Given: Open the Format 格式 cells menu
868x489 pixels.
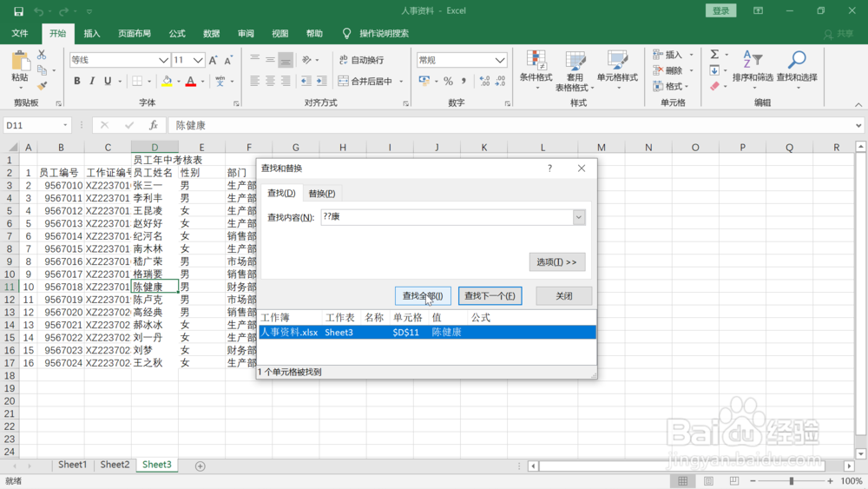Looking at the screenshot, I should 670,86.
